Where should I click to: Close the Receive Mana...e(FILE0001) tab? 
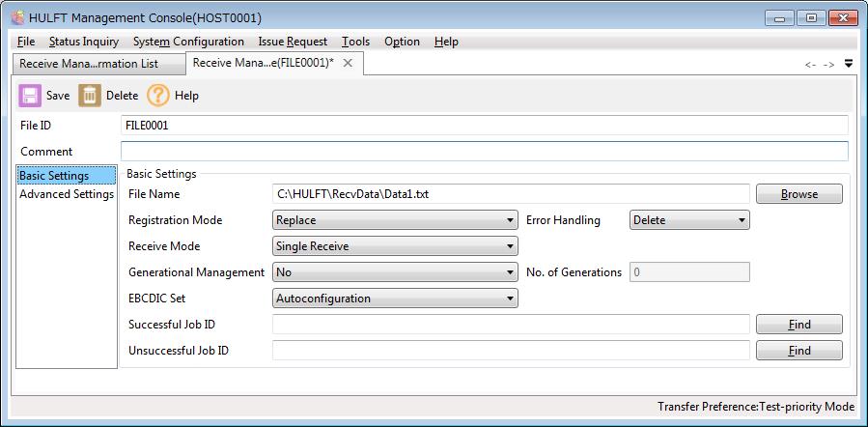348,63
